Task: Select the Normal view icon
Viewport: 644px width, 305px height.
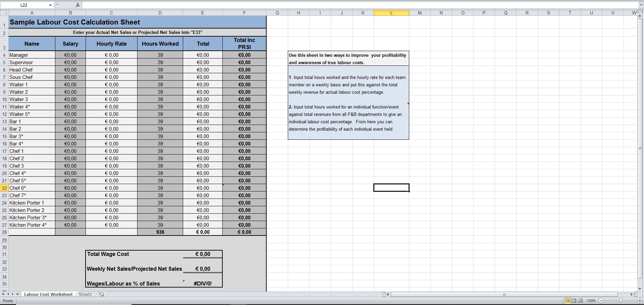Action: pos(568,301)
